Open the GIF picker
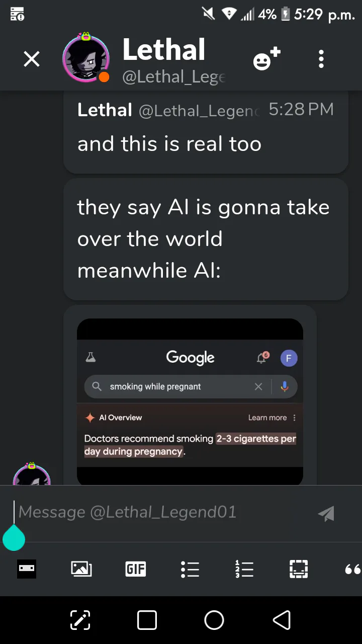The height and width of the screenshot is (644, 362). (x=136, y=569)
